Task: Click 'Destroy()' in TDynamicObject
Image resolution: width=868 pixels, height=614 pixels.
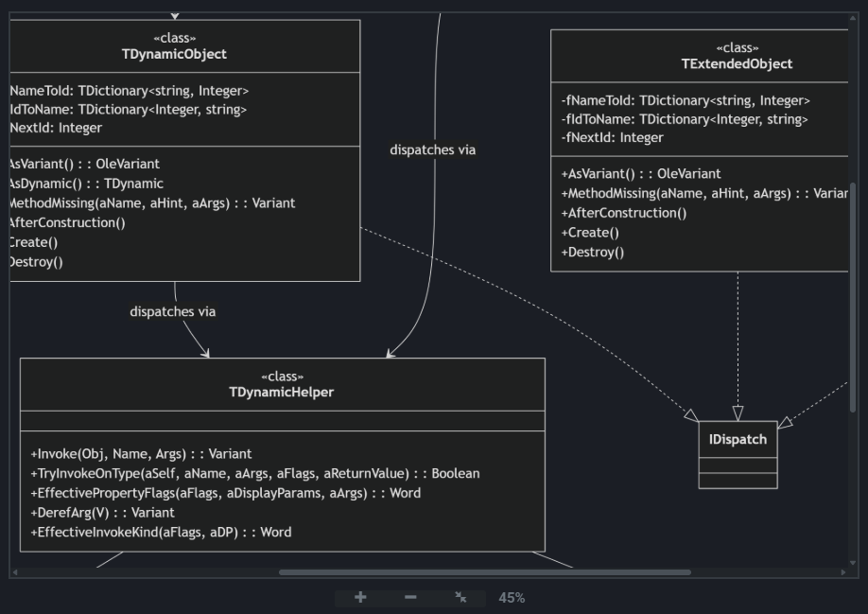Action: 37,262
